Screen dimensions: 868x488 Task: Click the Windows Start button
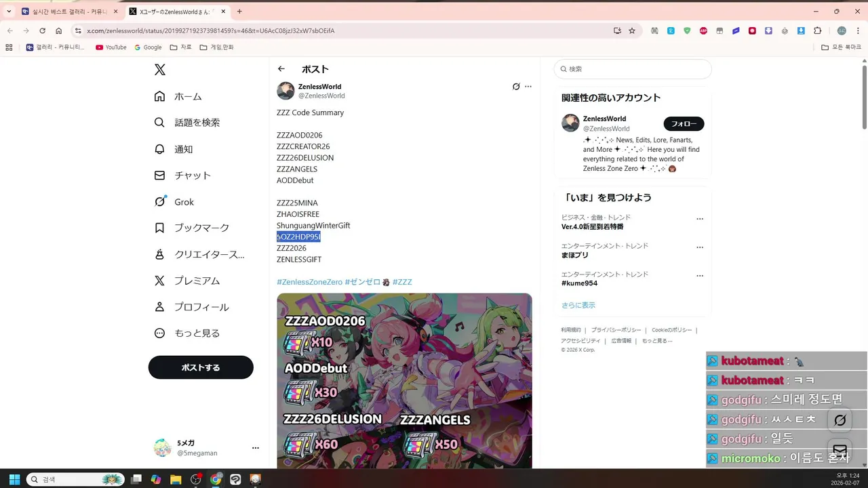point(14,479)
